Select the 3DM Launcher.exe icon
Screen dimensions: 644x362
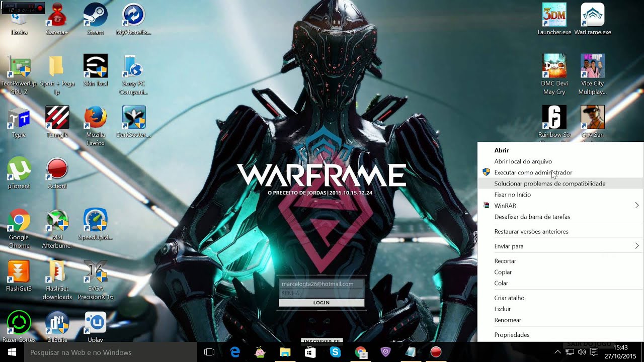tap(554, 19)
